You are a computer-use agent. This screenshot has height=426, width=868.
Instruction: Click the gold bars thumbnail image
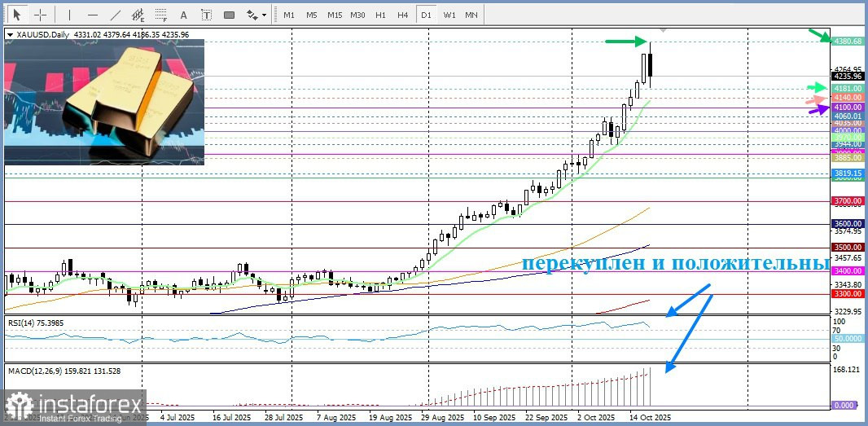[104, 102]
